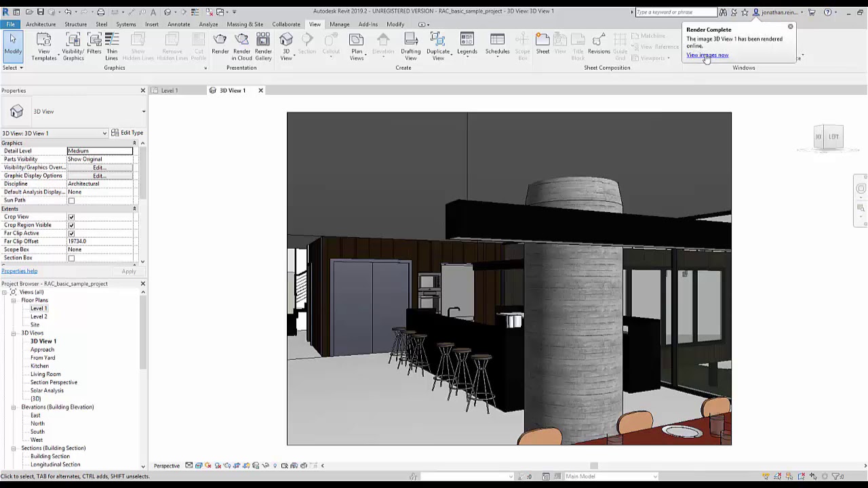This screenshot has width=868, height=488.
Task: Open the Filters tool
Action: pyautogui.click(x=94, y=45)
